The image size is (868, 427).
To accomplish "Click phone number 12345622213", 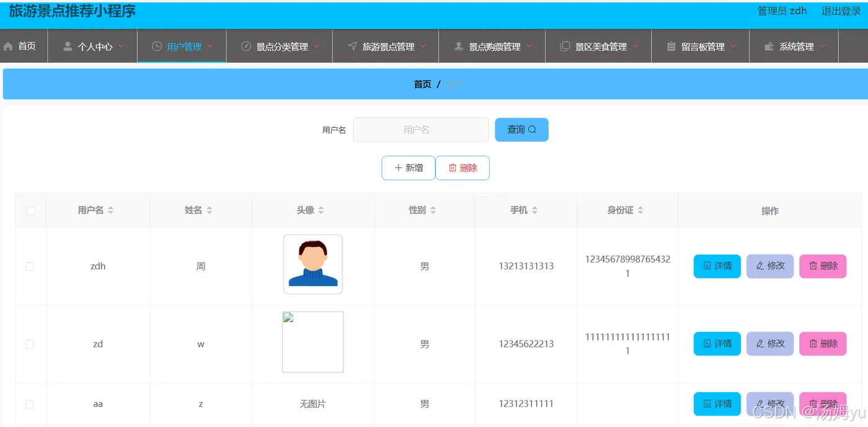I will point(526,344).
